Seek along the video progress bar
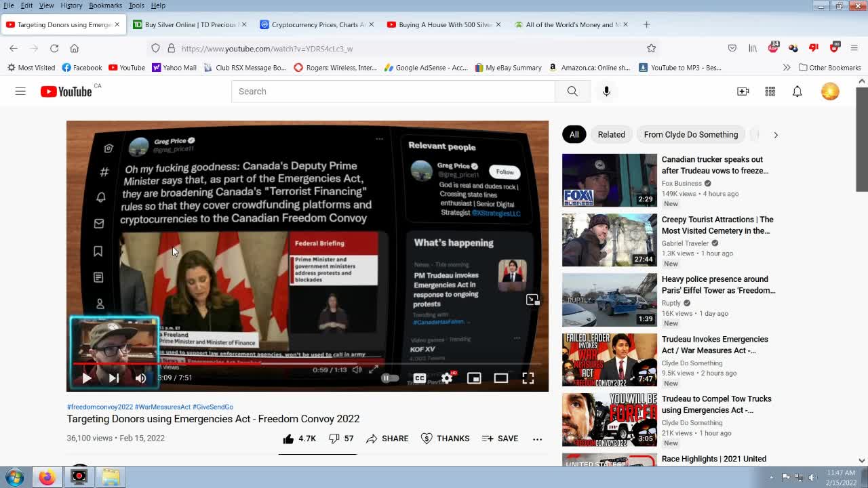Image resolution: width=868 pixels, height=488 pixels. coord(307,364)
